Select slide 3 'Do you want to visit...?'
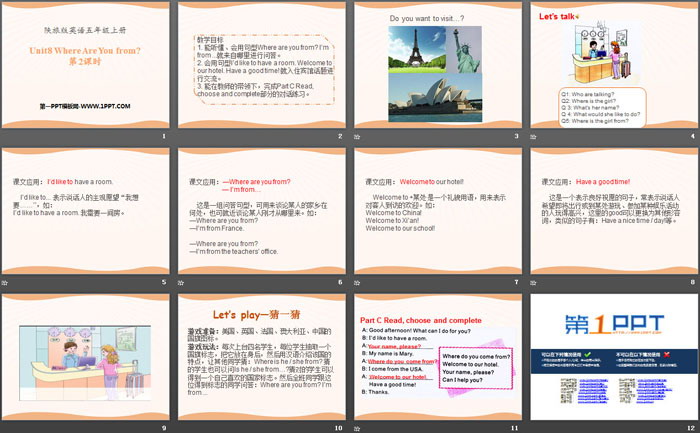Image resolution: width=700 pixels, height=433 pixels. tap(438, 65)
